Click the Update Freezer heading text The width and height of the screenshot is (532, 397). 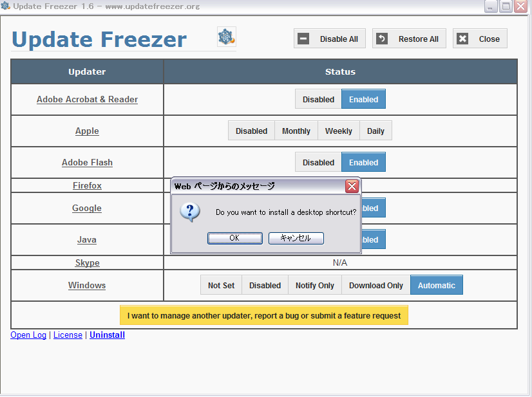(x=99, y=40)
